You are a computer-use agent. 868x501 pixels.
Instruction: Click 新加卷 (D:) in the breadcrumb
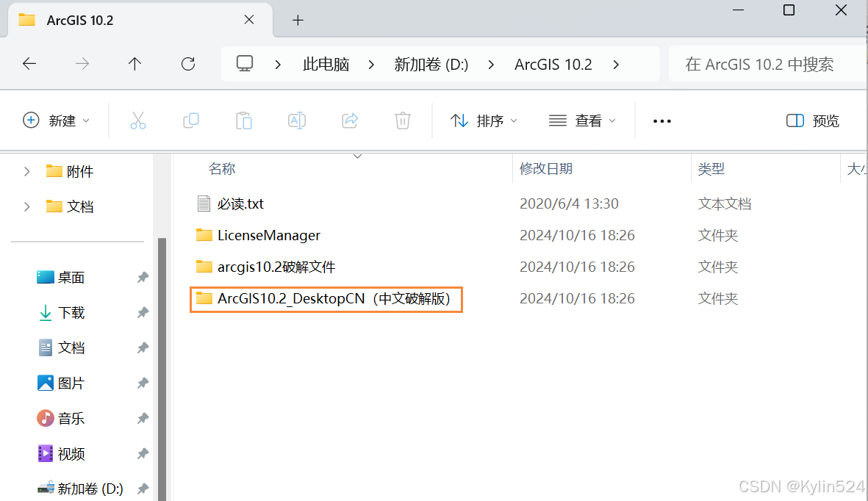(431, 65)
